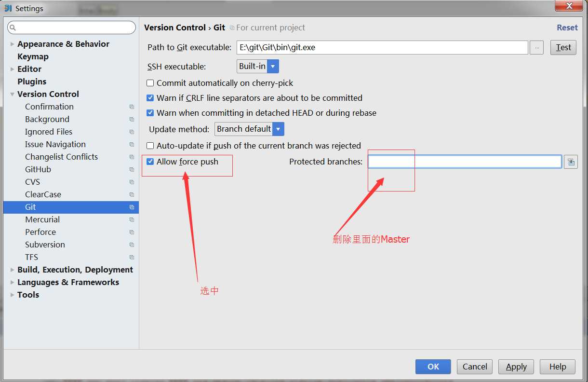Expand Build, Execution, Deployment section
Viewport: 588px width, 382px height.
(12, 270)
